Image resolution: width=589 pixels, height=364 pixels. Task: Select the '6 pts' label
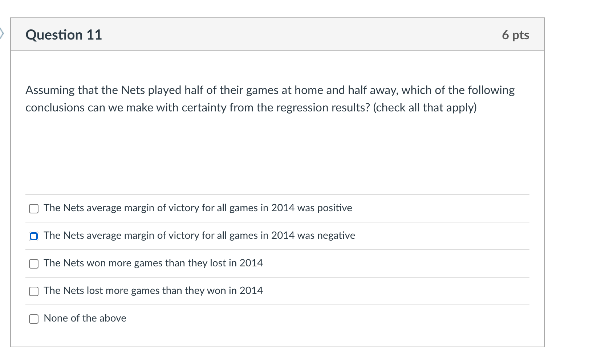(x=515, y=34)
